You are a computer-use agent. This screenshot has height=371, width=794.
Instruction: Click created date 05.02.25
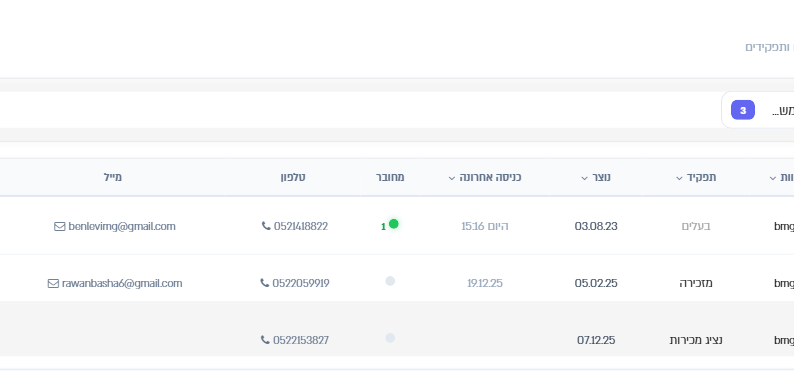coord(596,283)
